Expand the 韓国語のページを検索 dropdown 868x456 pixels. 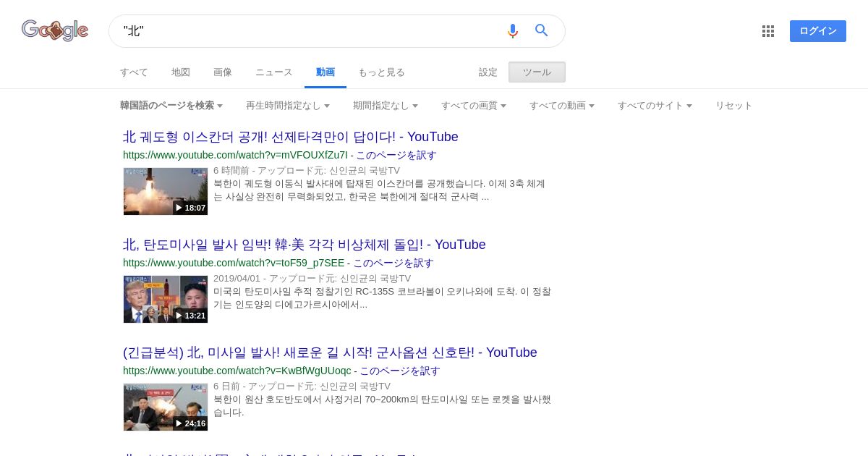pos(171,106)
